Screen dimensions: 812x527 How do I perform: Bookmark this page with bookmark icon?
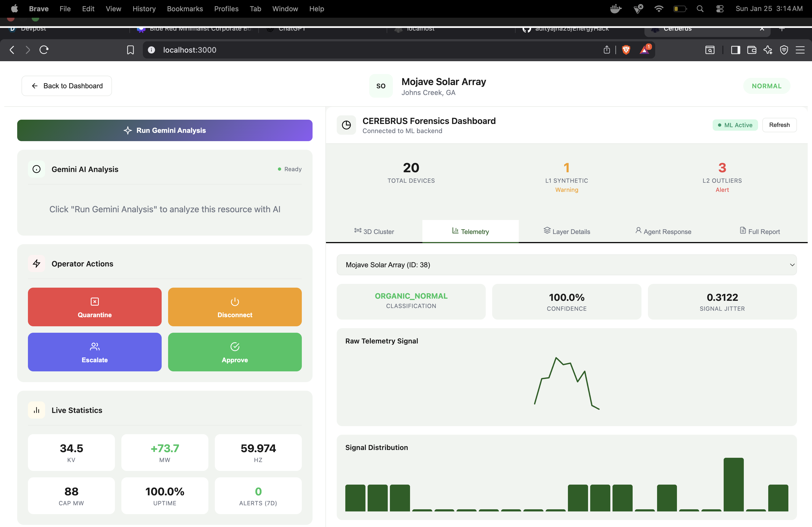click(x=130, y=50)
